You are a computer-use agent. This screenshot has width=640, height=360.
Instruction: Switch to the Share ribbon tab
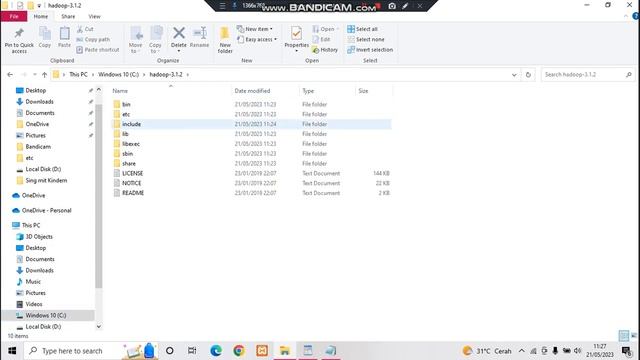[x=68, y=16]
